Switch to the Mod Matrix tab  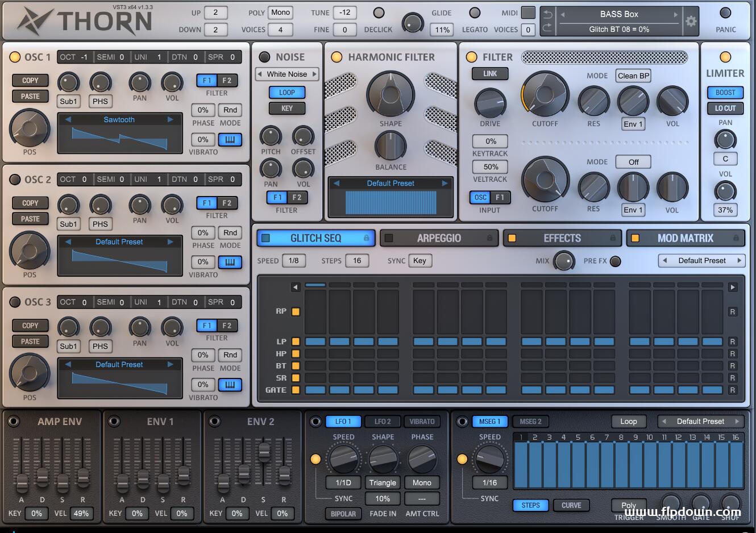(x=685, y=238)
